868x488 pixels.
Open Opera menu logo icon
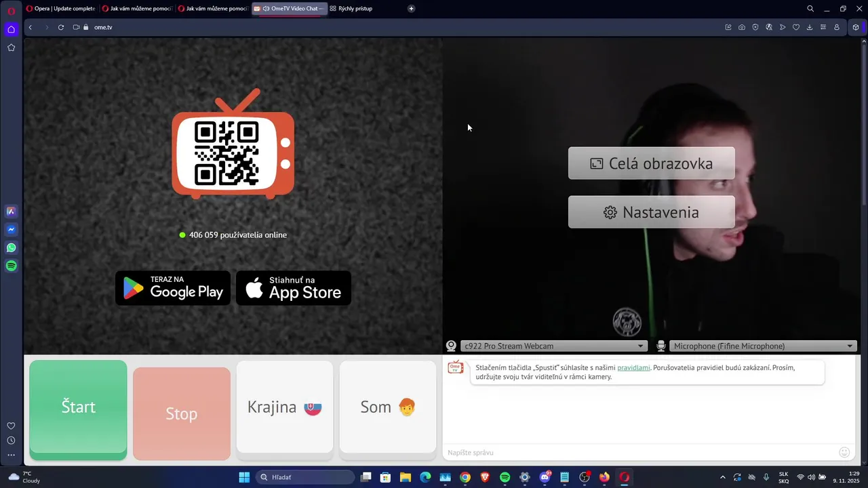[x=11, y=10]
